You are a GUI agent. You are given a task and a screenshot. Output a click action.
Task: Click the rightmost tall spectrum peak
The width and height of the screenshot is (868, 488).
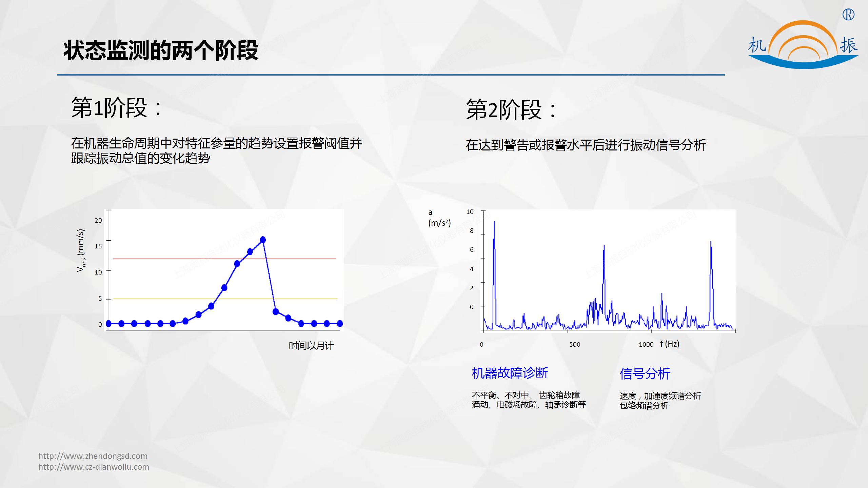(x=711, y=258)
